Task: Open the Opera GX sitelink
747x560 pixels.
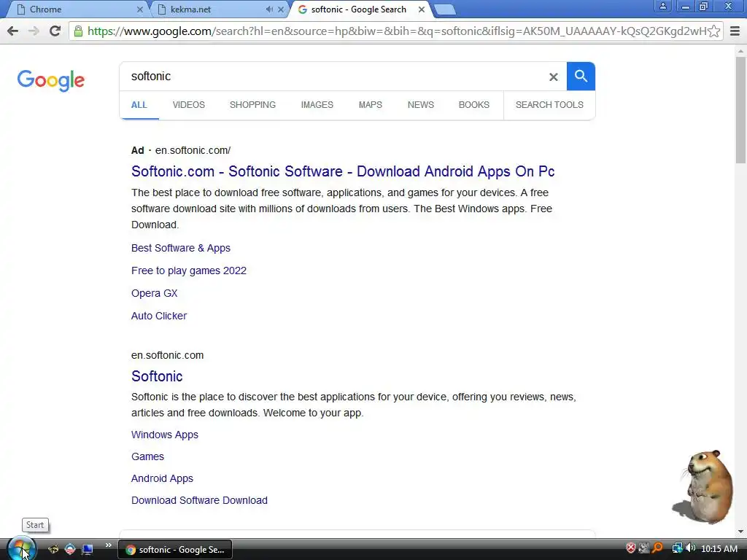Action: [x=155, y=293]
